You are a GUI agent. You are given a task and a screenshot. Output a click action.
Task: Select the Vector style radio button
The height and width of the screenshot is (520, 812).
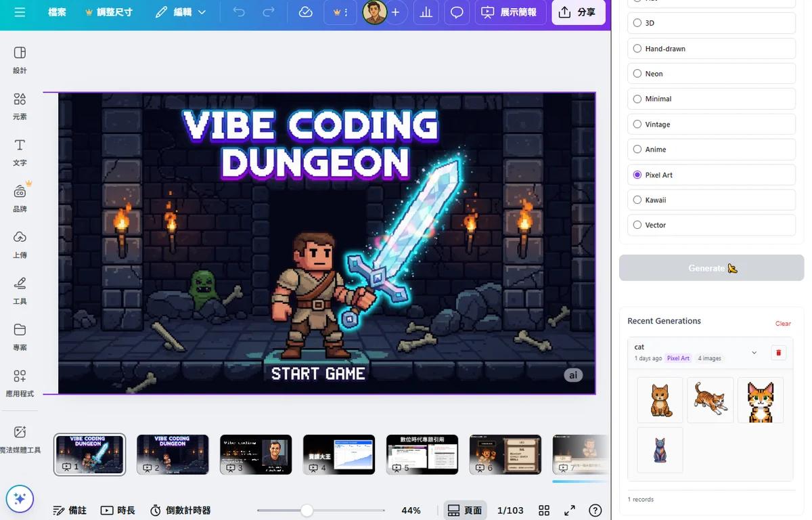pos(637,225)
